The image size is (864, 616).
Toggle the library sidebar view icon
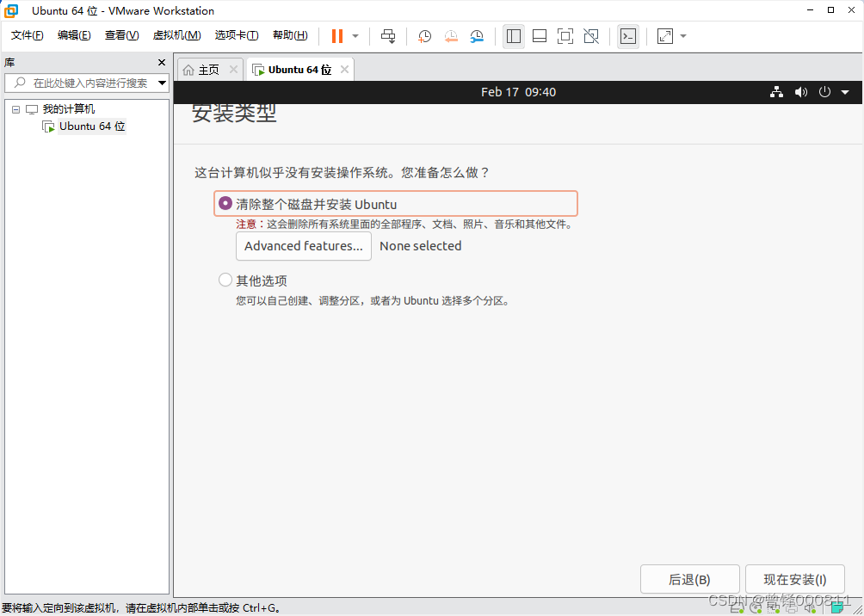click(514, 36)
